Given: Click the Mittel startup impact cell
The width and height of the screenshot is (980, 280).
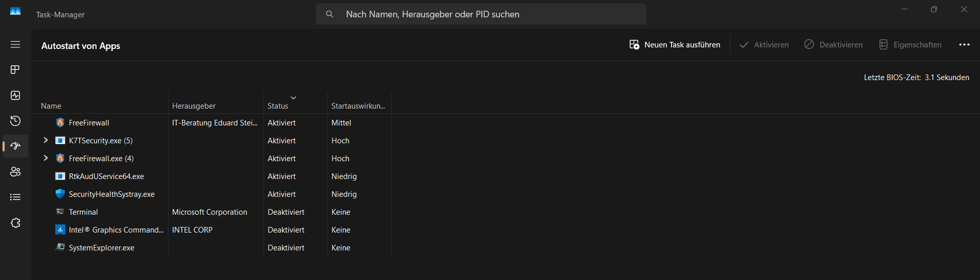Looking at the screenshot, I should coord(341,123).
